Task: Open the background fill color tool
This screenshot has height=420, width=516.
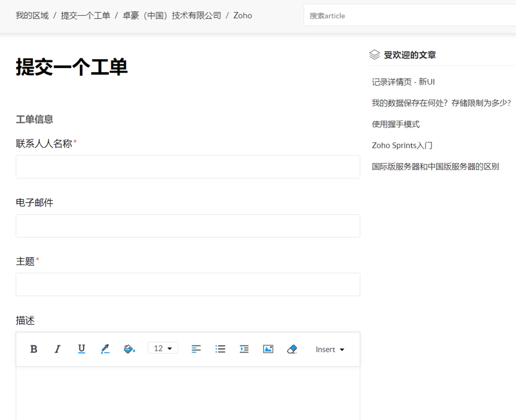Action: 129,349
